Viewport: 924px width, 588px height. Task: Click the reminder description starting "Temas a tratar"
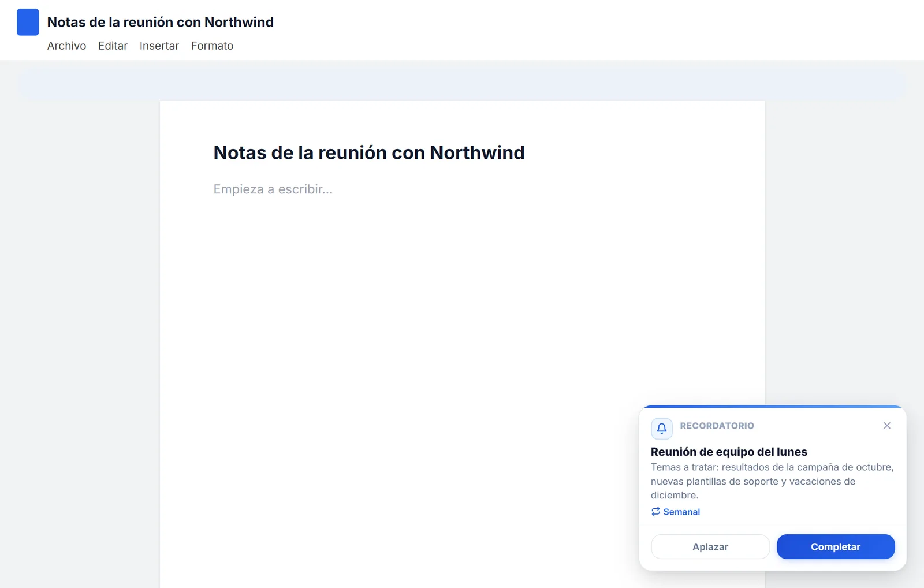773,481
